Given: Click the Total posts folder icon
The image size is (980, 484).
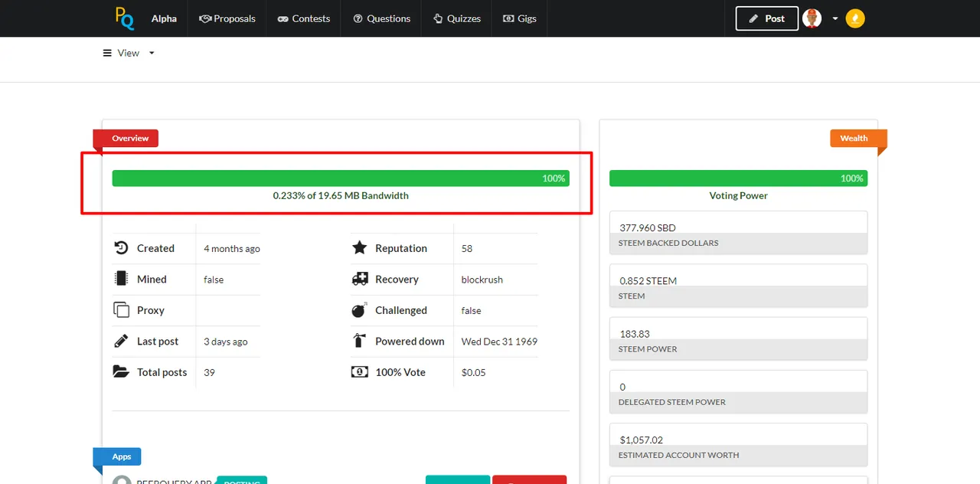Looking at the screenshot, I should [x=121, y=372].
